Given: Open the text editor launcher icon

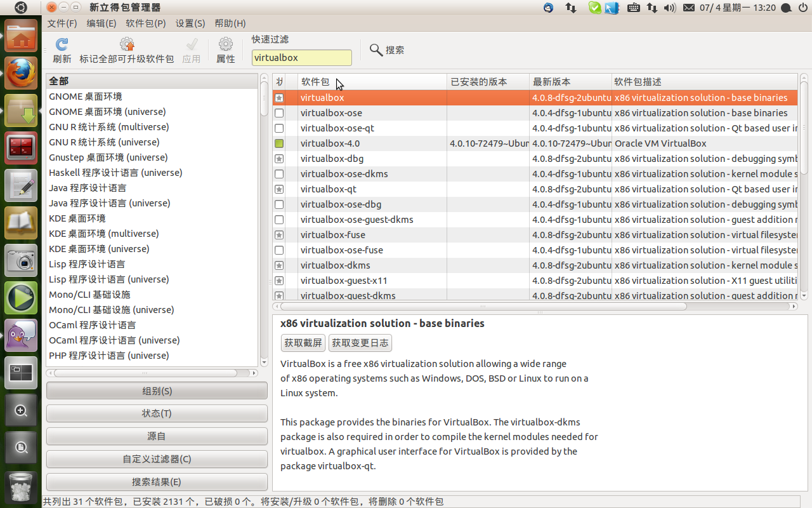Looking at the screenshot, I should coord(21,185).
